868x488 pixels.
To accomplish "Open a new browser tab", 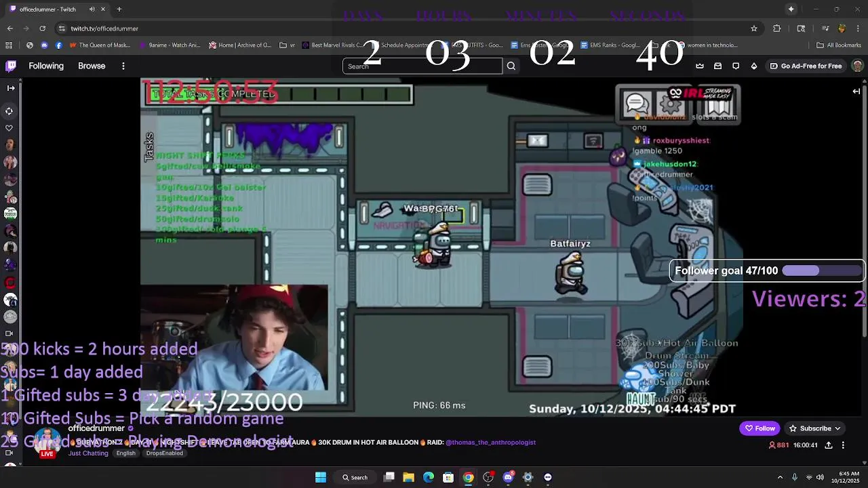I will [x=119, y=9].
